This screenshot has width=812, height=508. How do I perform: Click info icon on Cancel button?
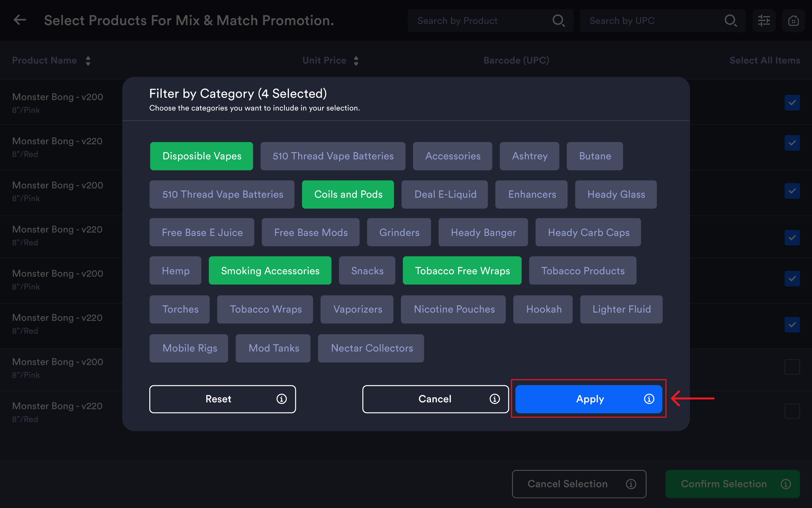494,399
